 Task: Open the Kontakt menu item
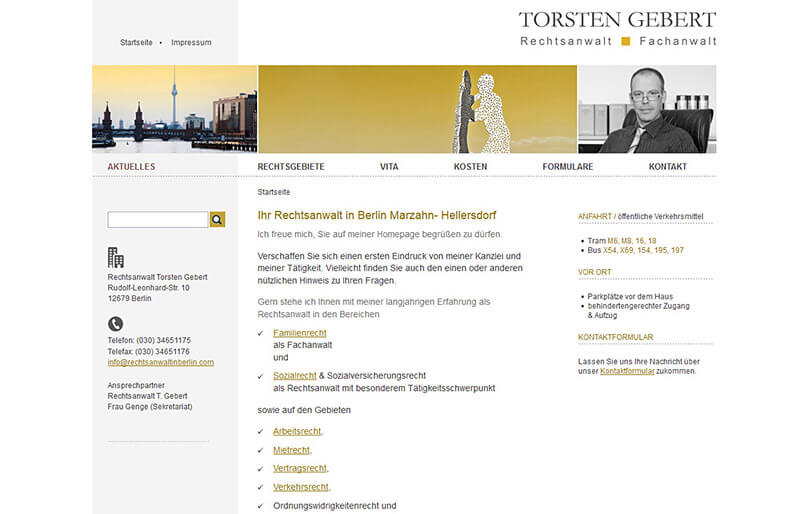click(667, 167)
